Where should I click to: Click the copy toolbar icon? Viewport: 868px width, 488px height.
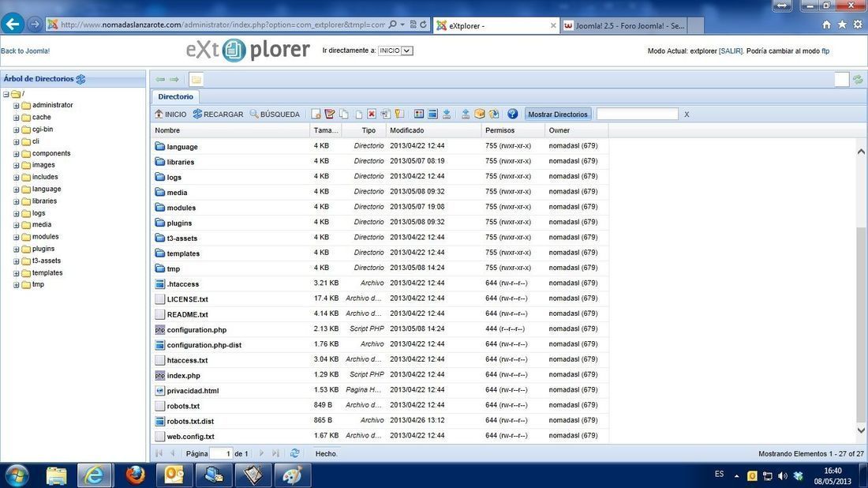(344, 114)
